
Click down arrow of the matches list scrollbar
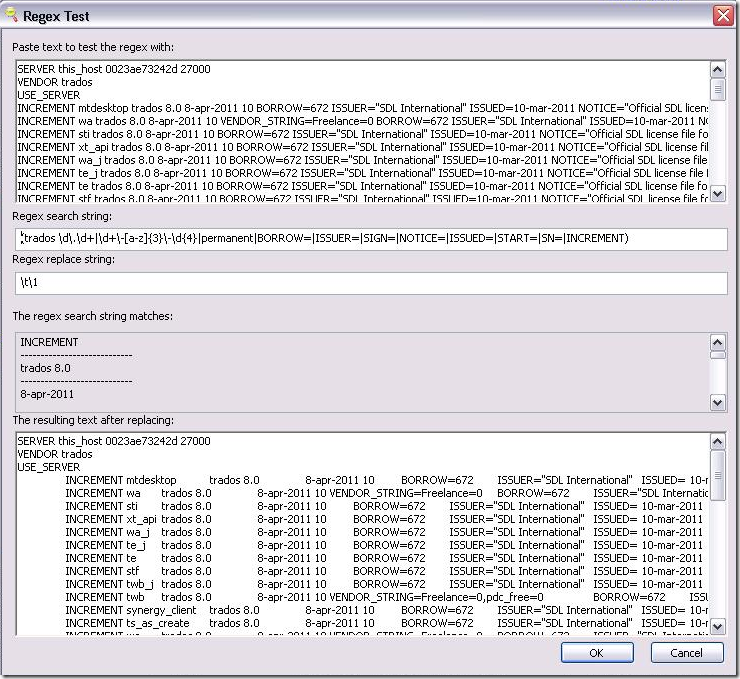point(718,402)
